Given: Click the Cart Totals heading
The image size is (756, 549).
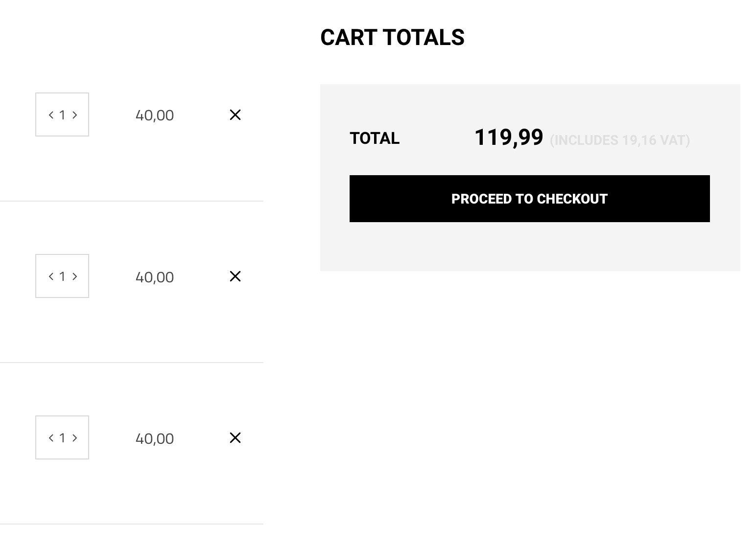Looking at the screenshot, I should [x=393, y=37].
